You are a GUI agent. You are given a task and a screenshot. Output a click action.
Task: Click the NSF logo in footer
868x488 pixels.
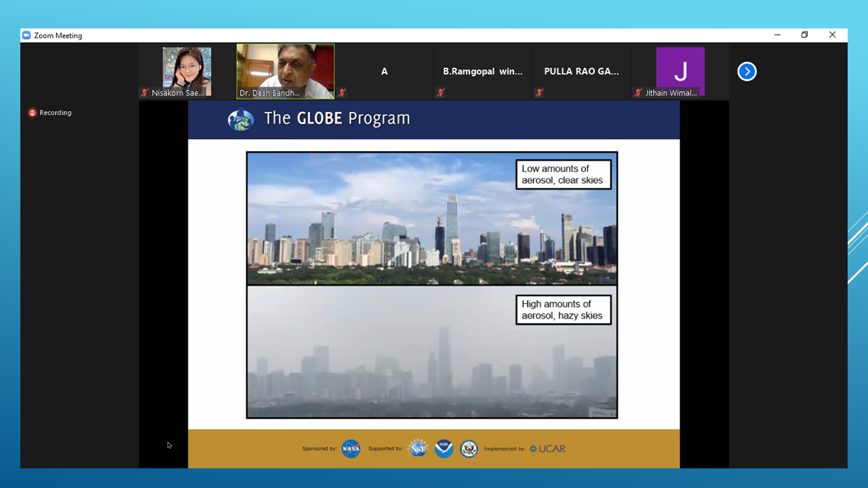point(418,449)
